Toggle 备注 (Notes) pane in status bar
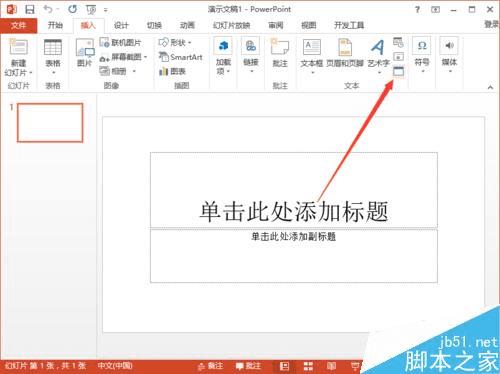 pyautogui.click(x=210, y=366)
